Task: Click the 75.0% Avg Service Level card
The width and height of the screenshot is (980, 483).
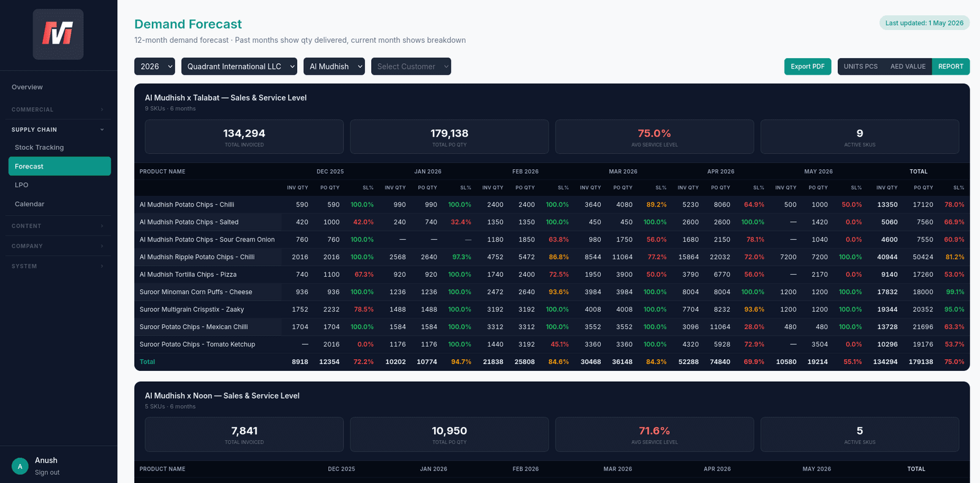Action: point(654,137)
